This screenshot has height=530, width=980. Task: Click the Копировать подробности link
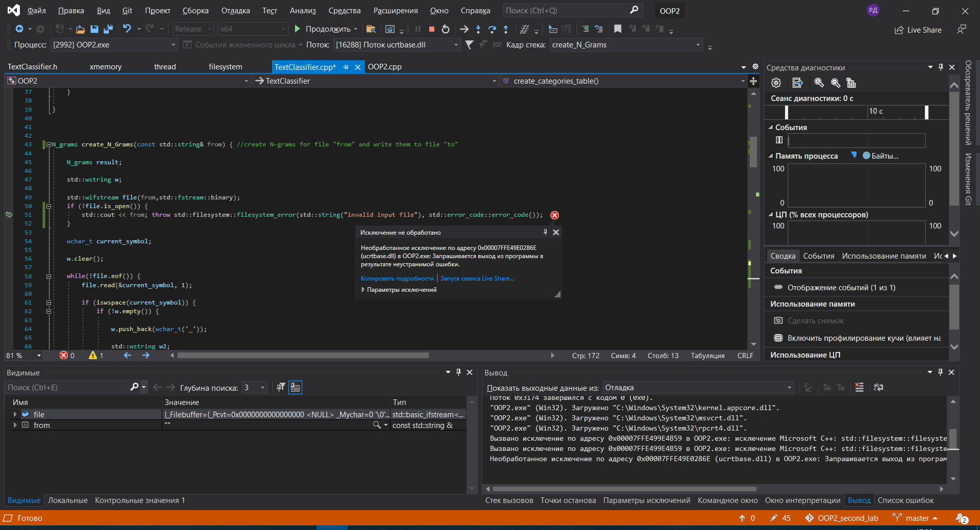(x=397, y=279)
